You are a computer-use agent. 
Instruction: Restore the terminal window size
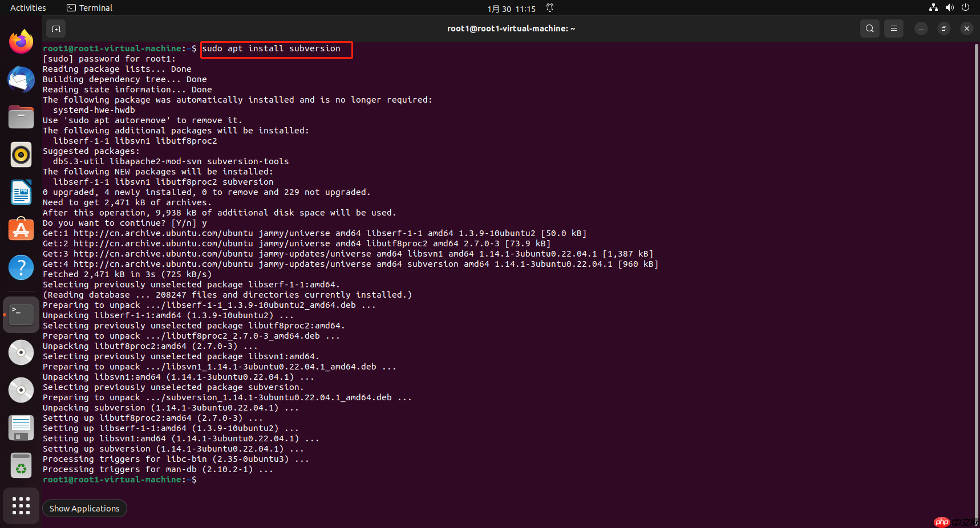(x=944, y=29)
